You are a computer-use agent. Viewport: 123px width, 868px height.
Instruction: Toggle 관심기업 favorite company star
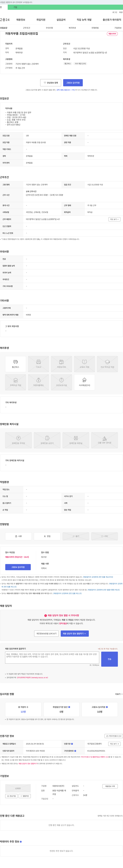point(11,796)
